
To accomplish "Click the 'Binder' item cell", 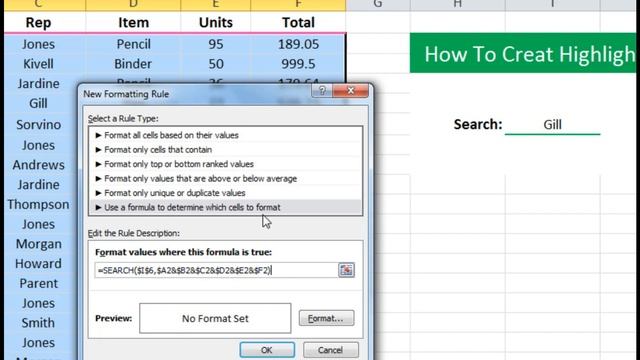I will (x=133, y=64).
